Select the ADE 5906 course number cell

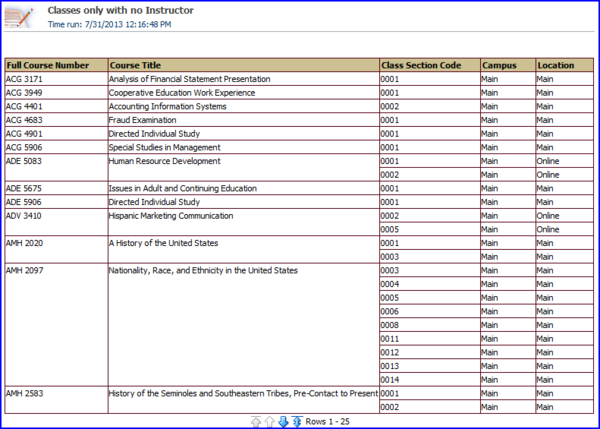(x=56, y=202)
